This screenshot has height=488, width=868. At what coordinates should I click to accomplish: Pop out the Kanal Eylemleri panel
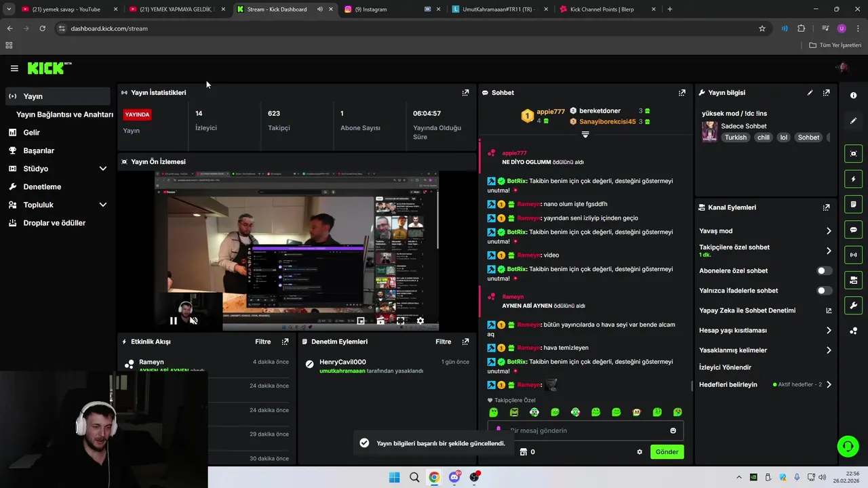pyautogui.click(x=826, y=207)
